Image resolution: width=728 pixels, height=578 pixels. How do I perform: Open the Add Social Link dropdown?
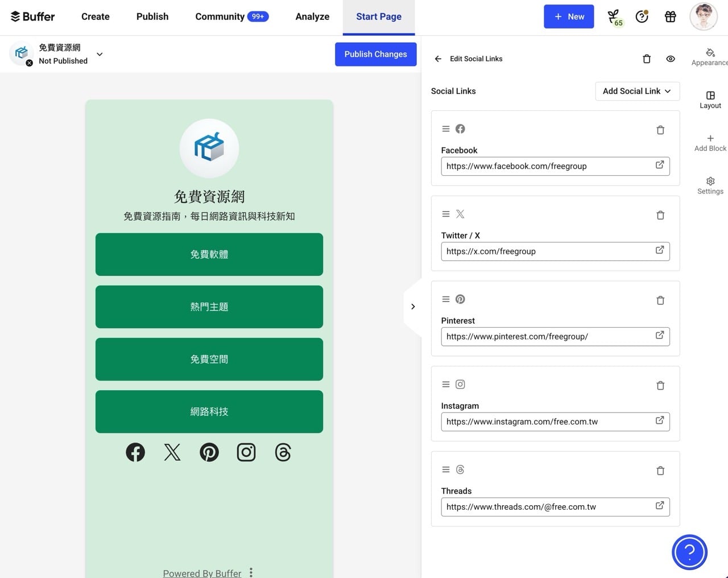(636, 91)
